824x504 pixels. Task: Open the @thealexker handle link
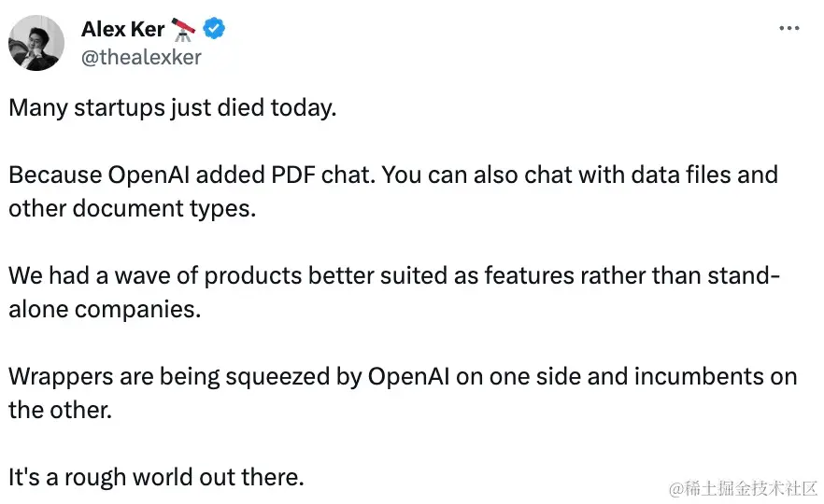(141, 57)
